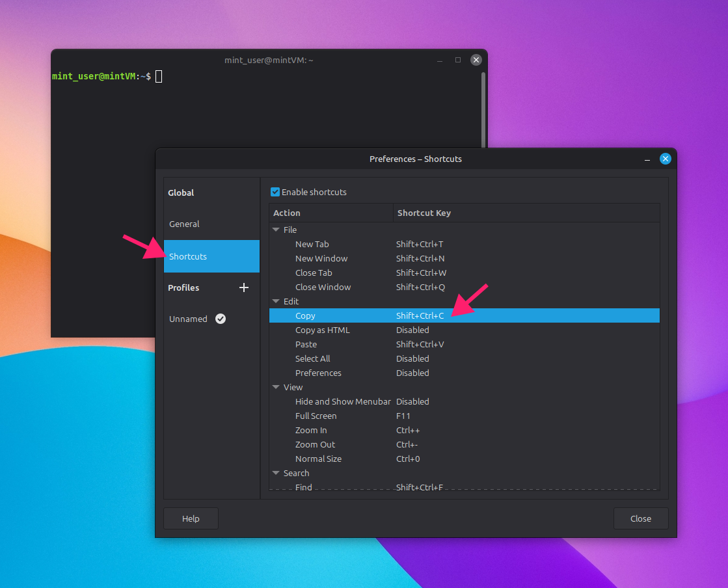Click the Preferences – Shortcuts title bar
The height and width of the screenshot is (588, 728).
pyautogui.click(x=416, y=159)
